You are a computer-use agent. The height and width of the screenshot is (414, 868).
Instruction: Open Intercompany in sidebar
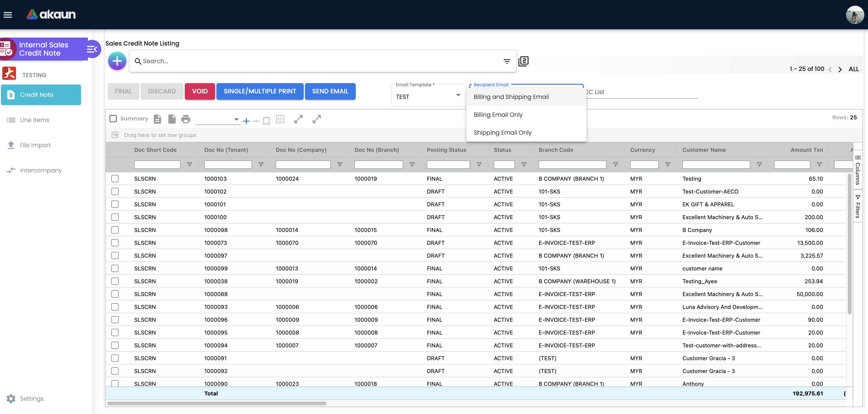(41, 170)
